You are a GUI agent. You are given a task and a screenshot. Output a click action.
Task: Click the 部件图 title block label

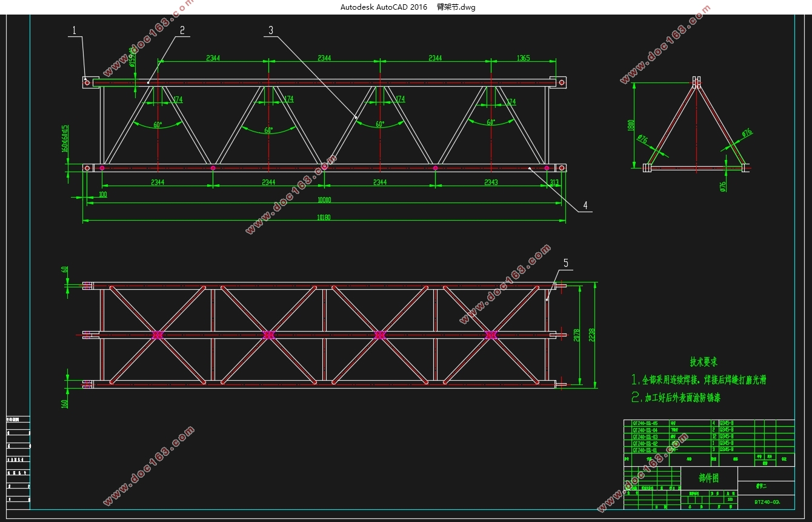[x=709, y=478]
